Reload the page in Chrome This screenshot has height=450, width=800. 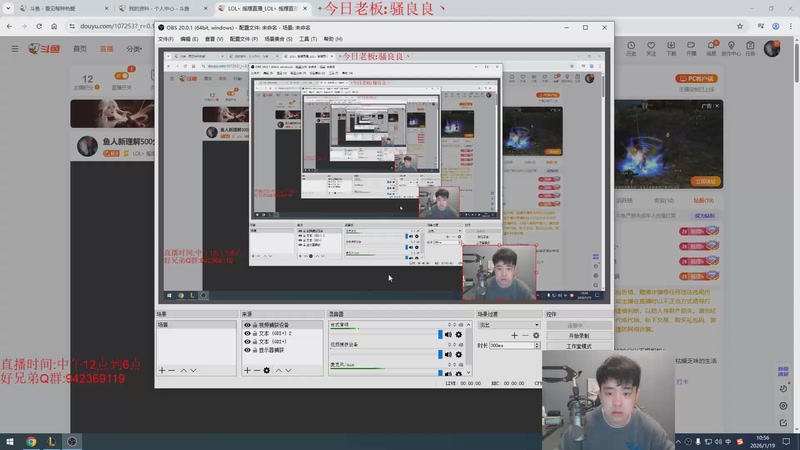click(39, 26)
